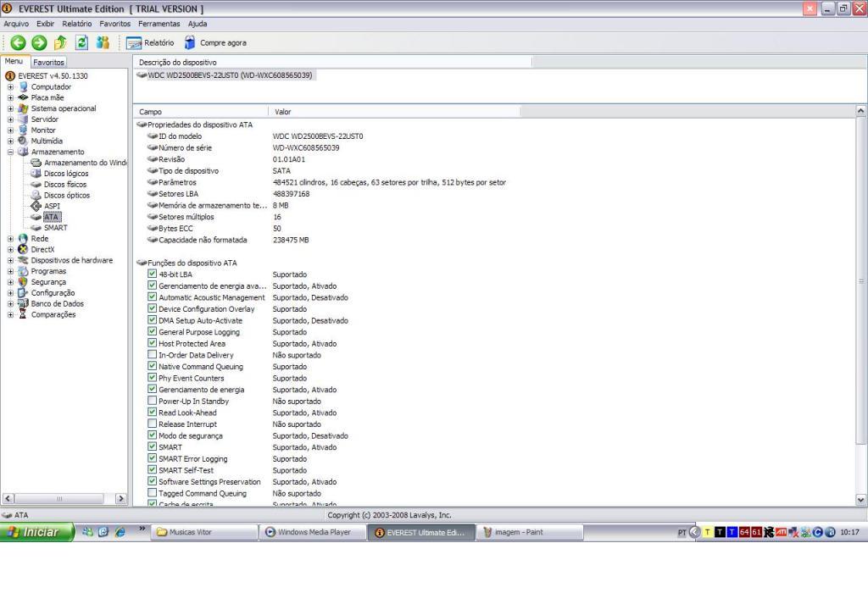Select the Banco de Dados tree icon
The height and width of the screenshot is (593, 868).
coord(23,303)
